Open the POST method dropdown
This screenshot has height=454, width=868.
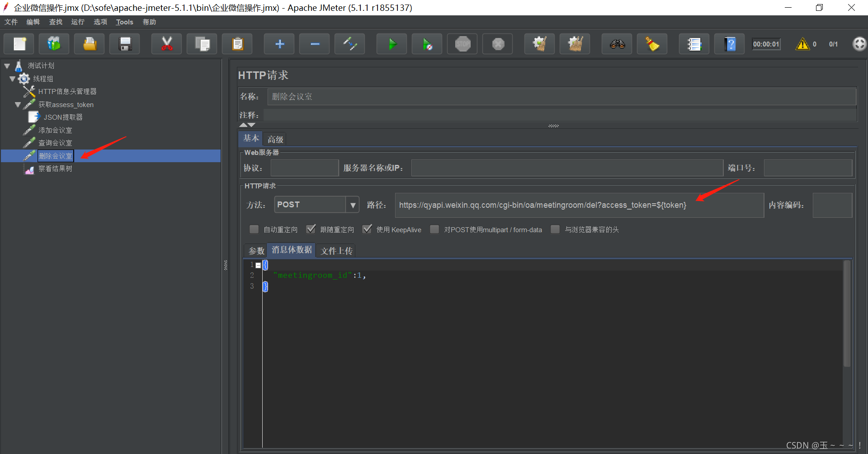point(353,205)
